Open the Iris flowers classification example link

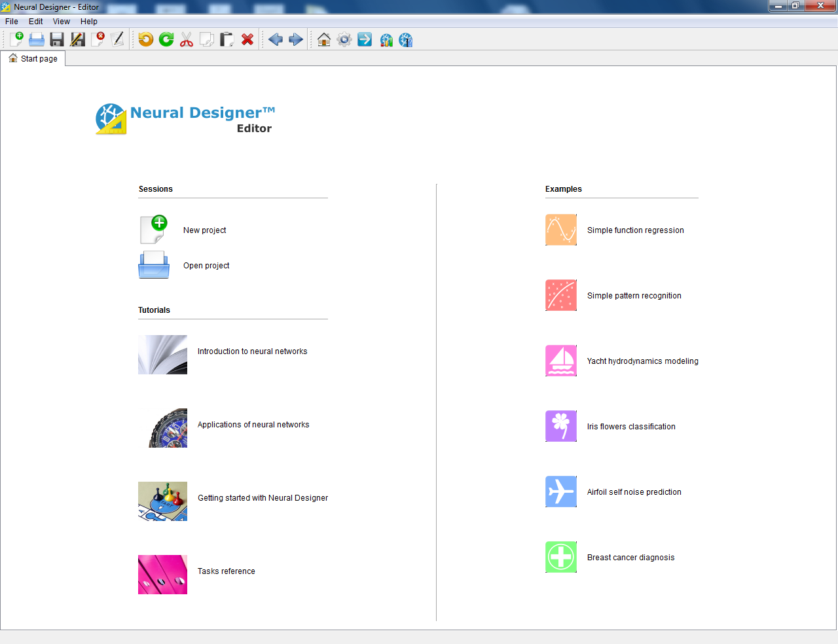tap(631, 427)
